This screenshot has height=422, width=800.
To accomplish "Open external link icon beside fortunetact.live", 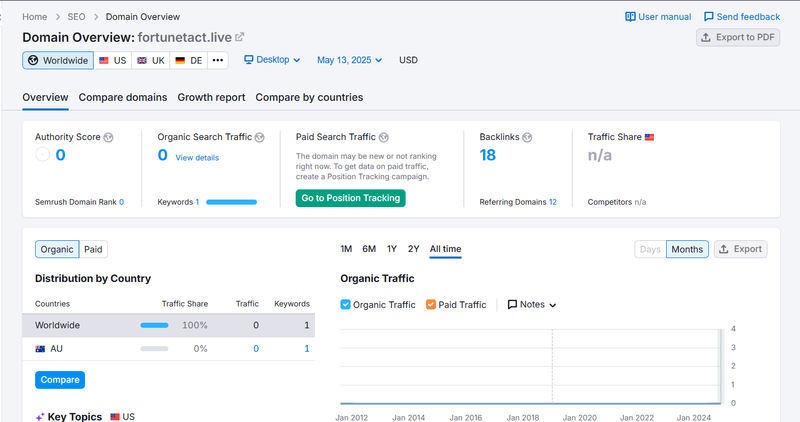I will coord(239,37).
